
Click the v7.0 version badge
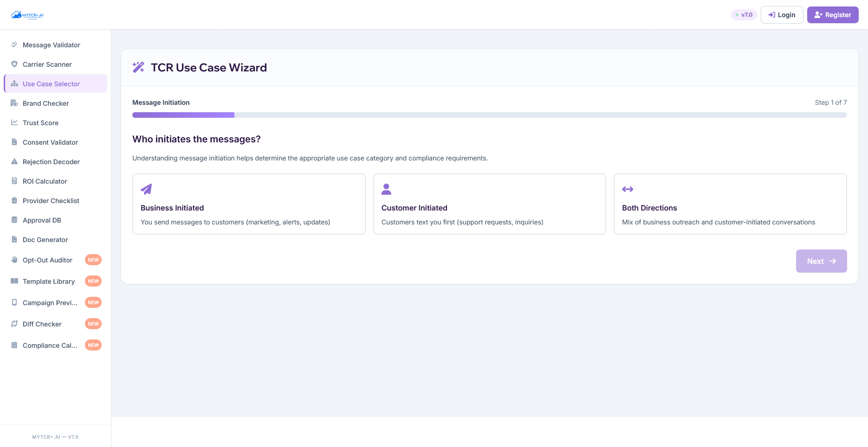point(744,15)
